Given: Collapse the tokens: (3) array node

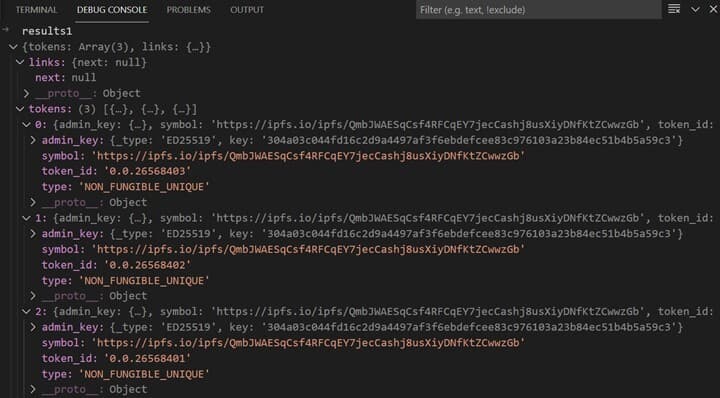Looking at the screenshot, I should (x=20, y=109).
